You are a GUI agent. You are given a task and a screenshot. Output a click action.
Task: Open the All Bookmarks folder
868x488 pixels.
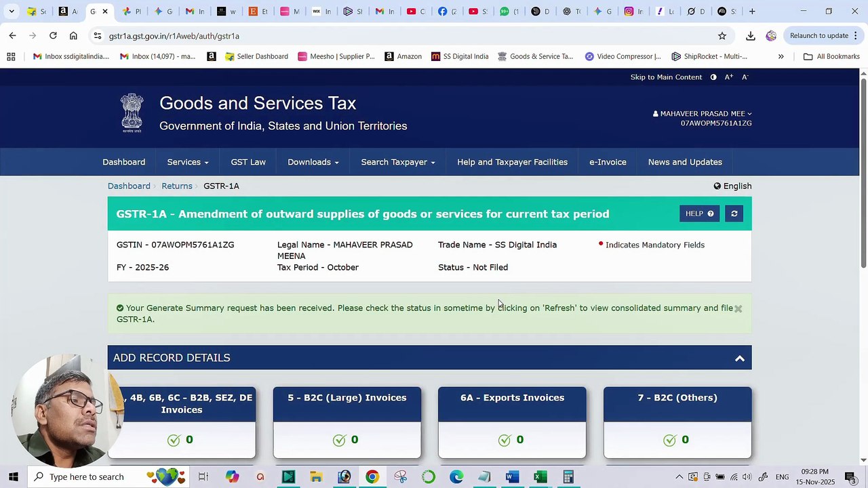[831, 56]
